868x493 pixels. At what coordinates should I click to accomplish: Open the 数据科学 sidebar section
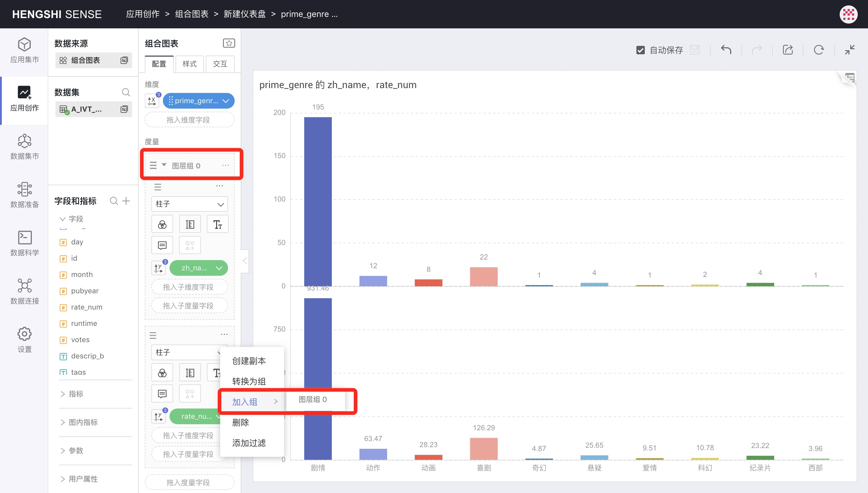click(x=24, y=244)
